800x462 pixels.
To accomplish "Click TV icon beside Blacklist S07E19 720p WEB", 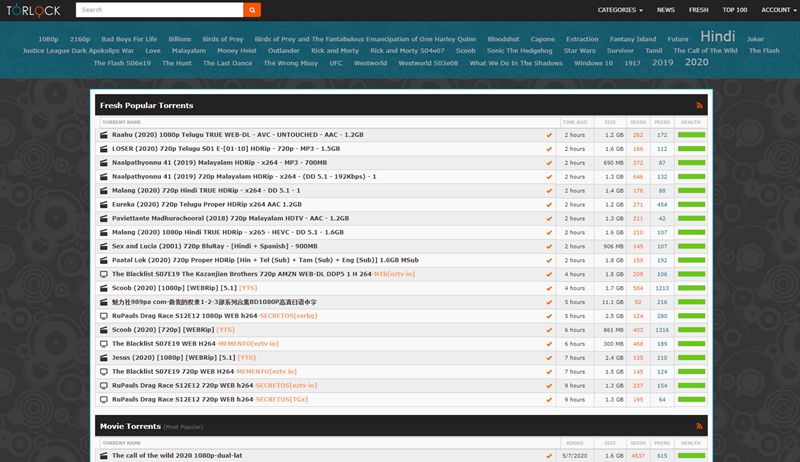I will point(104,372).
